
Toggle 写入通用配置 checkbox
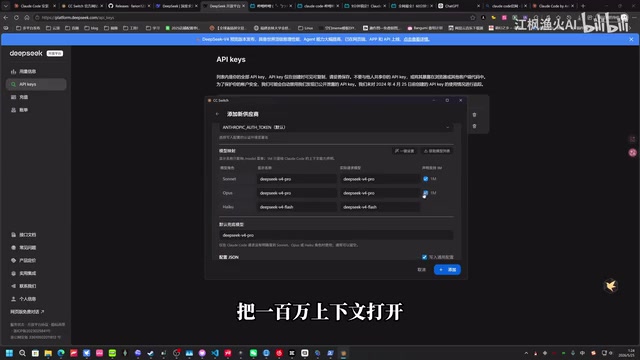click(x=424, y=257)
